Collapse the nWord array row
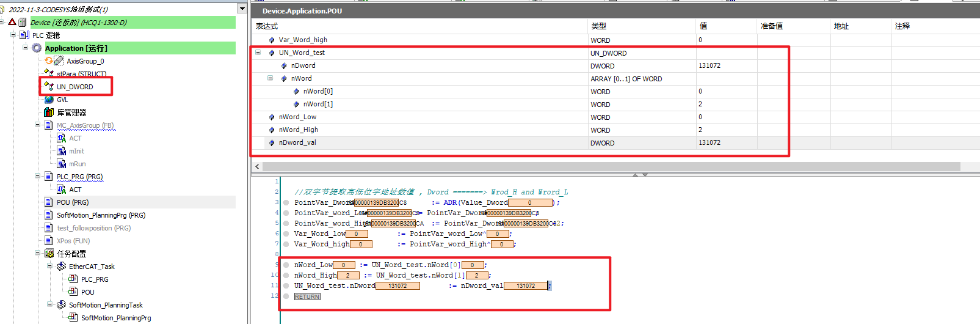 coord(270,78)
